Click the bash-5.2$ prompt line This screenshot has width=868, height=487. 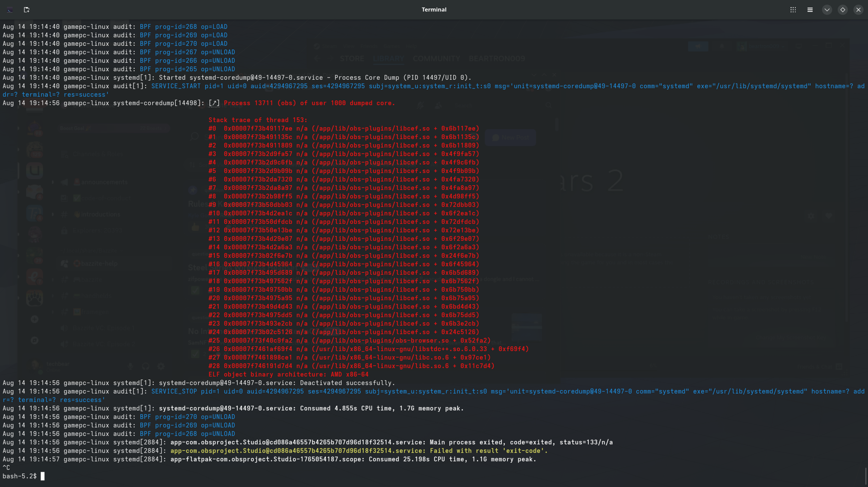[x=23, y=476]
